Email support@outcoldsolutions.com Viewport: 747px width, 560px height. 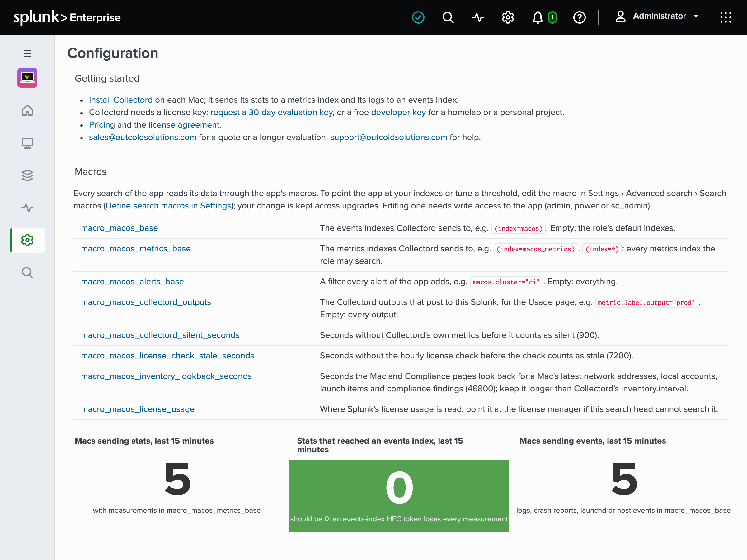pyautogui.click(x=388, y=138)
